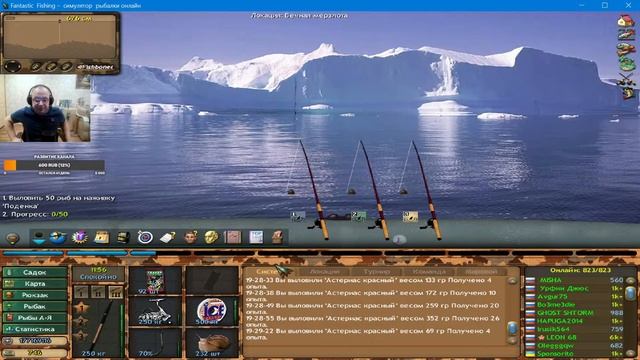The width and height of the screenshot is (640, 360).
Task: Open the Карта map button
Action: (x=35, y=284)
